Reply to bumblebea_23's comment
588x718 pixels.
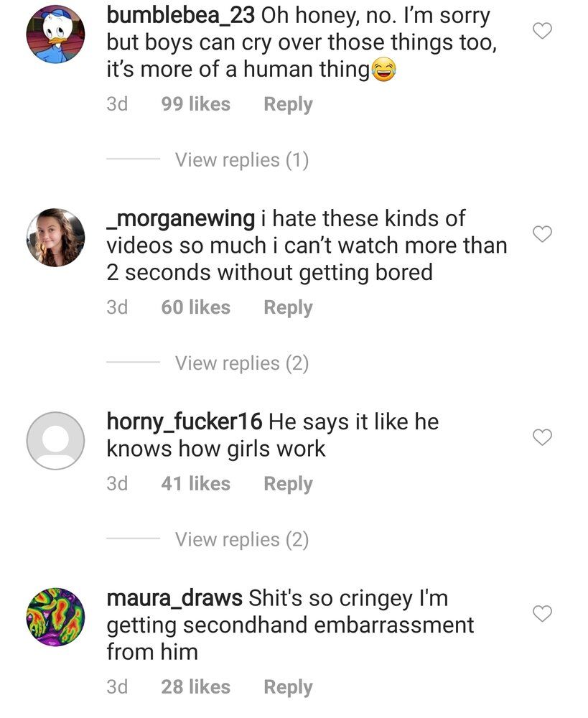pos(288,104)
